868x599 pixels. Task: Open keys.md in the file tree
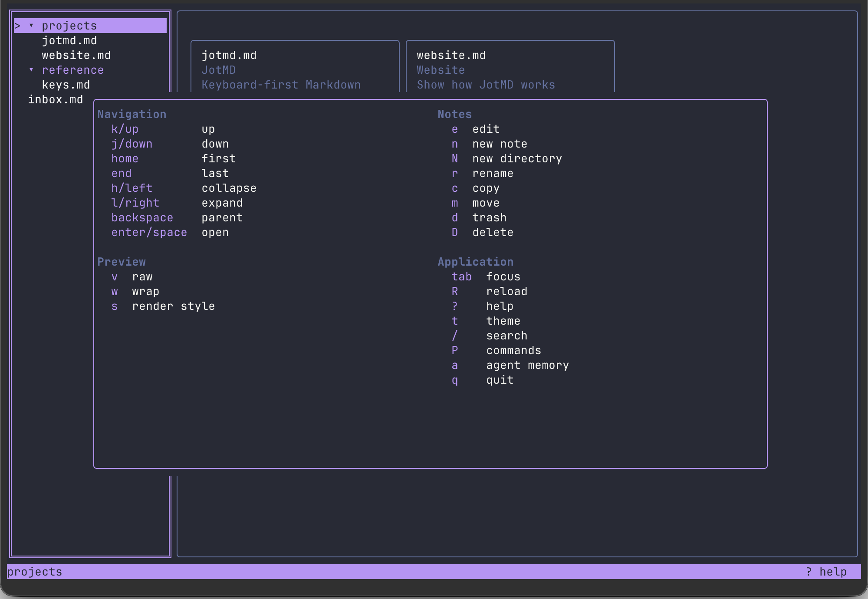[66, 85]
